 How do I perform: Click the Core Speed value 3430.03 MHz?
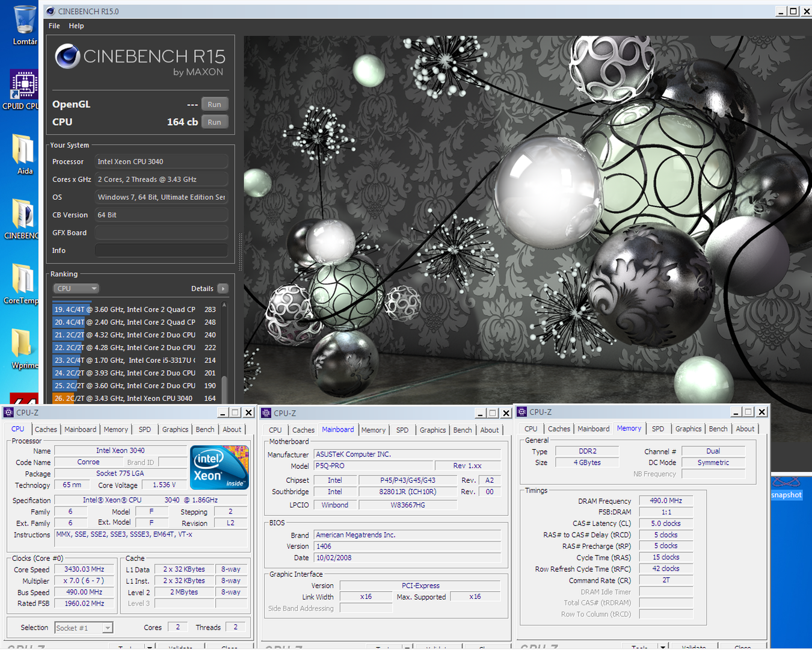(84, 569)
